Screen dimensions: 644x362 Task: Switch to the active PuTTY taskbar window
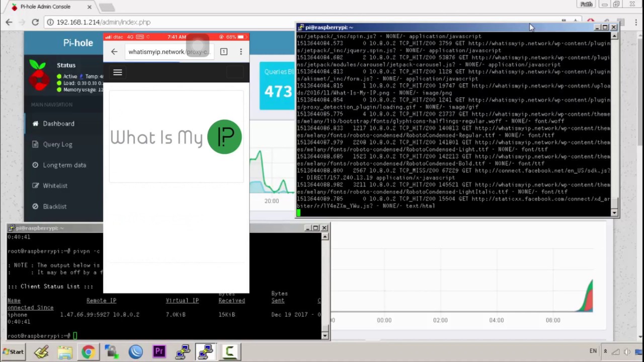(x=206, y=351)
